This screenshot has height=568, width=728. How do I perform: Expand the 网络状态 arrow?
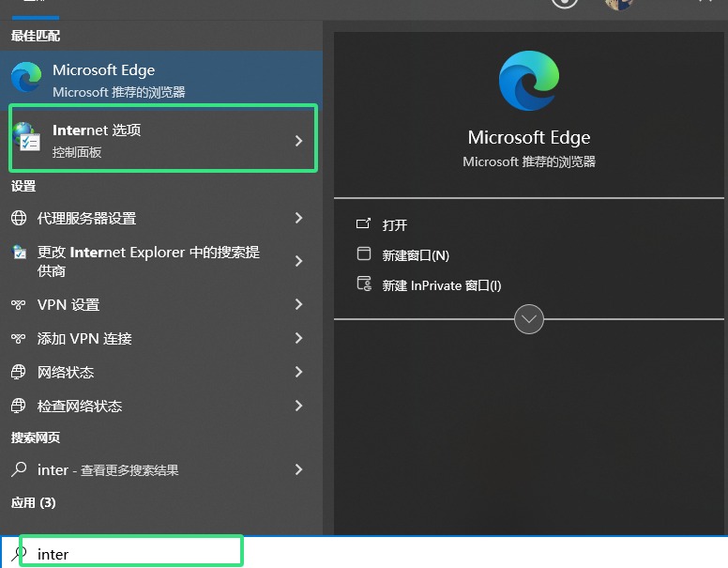point(298,372)
